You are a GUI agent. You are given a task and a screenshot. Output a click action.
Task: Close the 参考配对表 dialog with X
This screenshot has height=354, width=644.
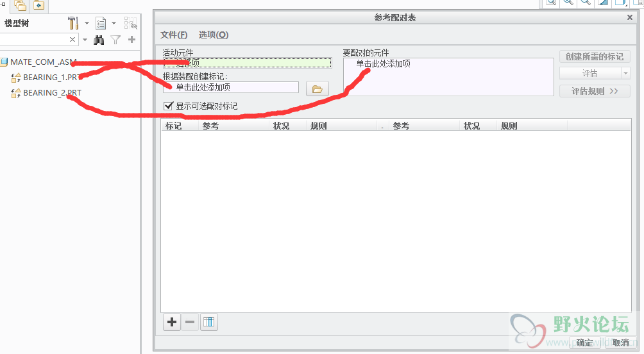click(x=630, y=17)
